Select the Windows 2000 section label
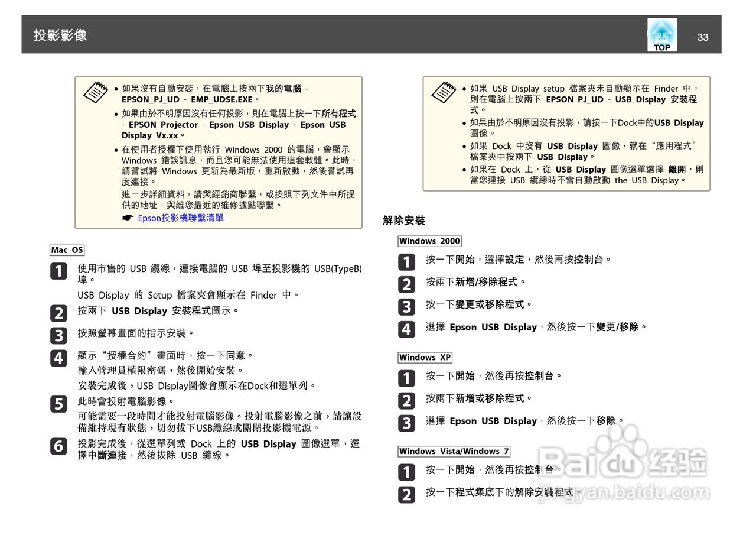Image resolution: width=756 pixels, height=535 pixels. coord(429,241)
